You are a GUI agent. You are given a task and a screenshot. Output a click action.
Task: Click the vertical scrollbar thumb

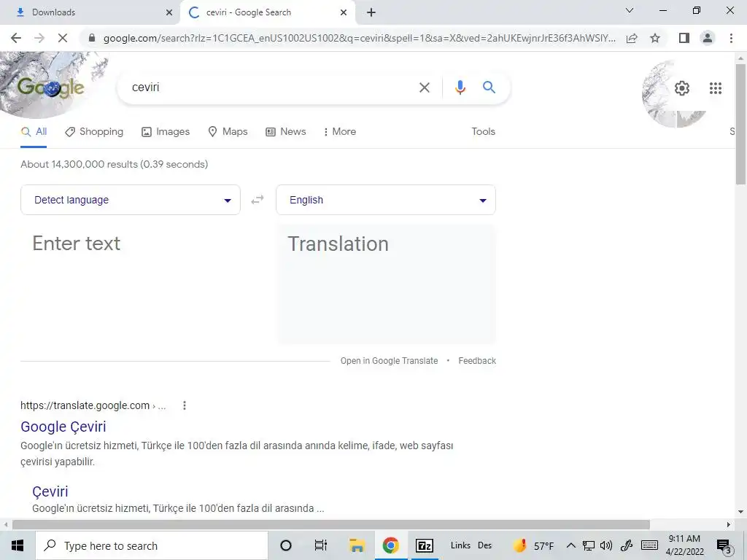coord(740,124)
